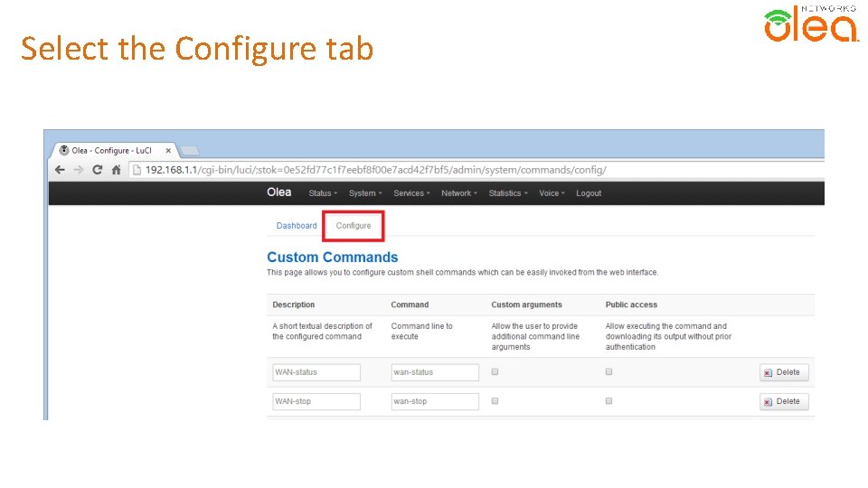Toggle Public access for WAN-stop
This screenshot has height=488, width=868.
pyautogui.click(x=609, y=401)
